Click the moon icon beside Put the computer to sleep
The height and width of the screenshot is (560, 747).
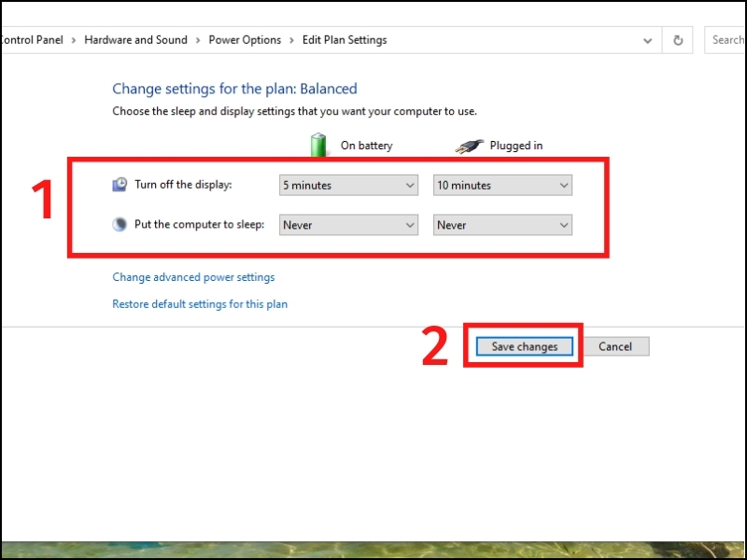120,225
